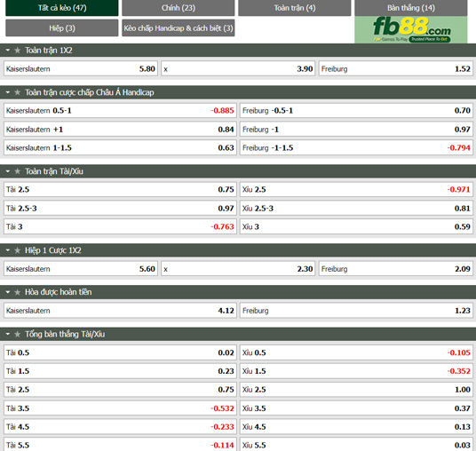476x451 pixels.
Task: Collapse the Toàn trận 1X2 section
Action: [x=8, y=50]
